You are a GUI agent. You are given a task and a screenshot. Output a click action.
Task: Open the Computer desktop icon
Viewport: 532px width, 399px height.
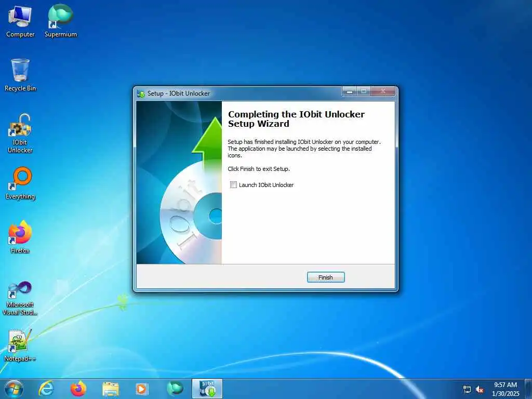click(20, 21)
